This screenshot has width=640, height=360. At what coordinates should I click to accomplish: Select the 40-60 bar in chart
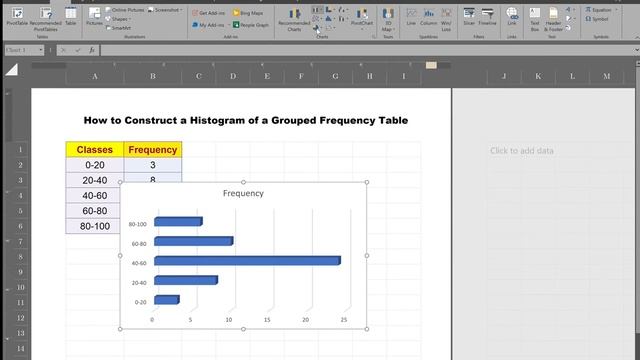click(x=247, y=260)
